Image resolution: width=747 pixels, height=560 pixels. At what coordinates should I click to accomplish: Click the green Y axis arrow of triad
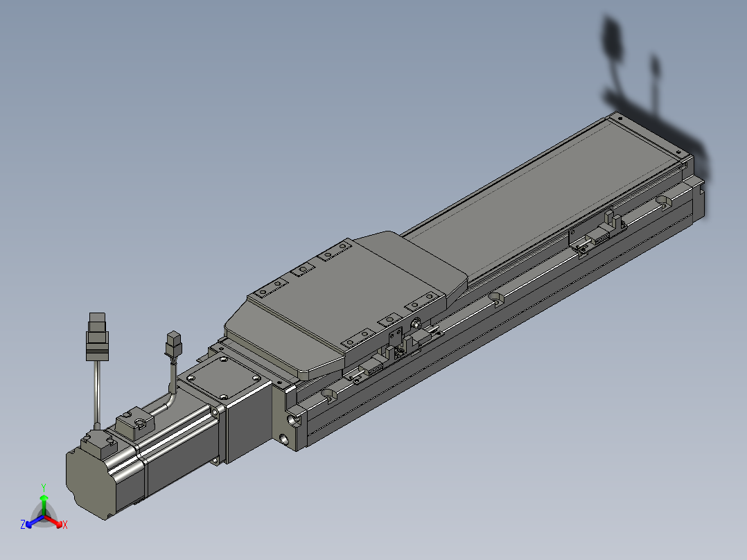(44, 505)
